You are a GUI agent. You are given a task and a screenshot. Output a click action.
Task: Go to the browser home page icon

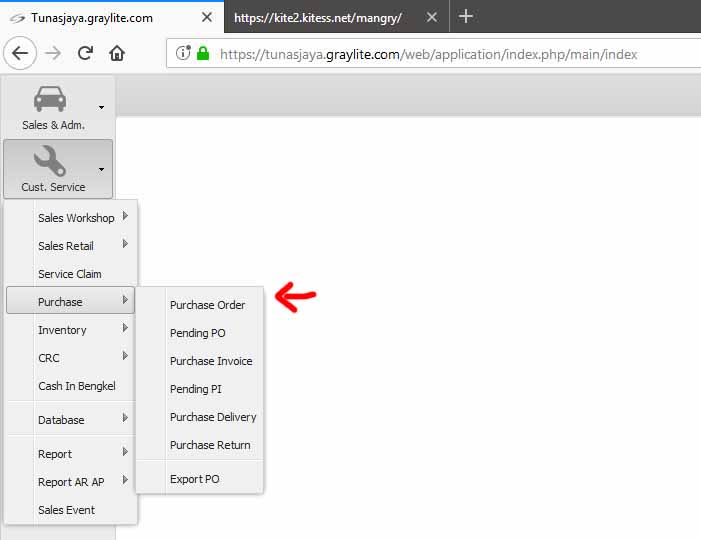point(117,54)
